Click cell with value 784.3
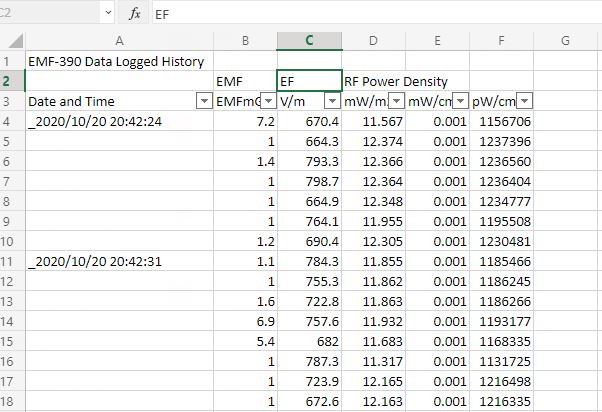Image resolution: width=602 pixels, height=412 pixels. click(x=309, y=261)
